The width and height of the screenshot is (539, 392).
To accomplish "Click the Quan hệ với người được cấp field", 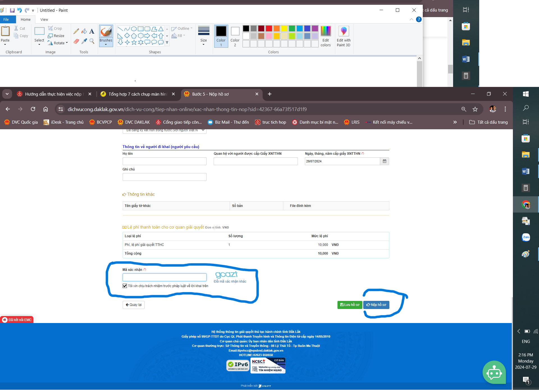I will 255,161.
